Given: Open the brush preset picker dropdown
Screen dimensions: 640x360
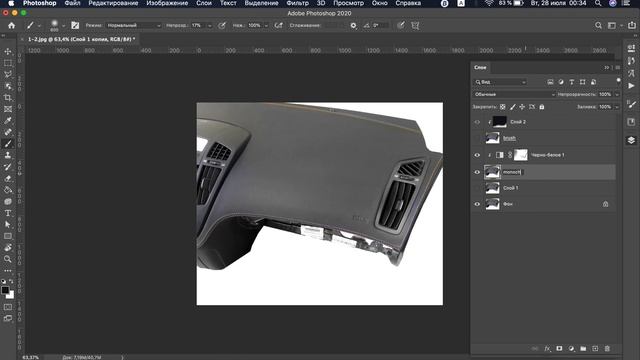Looking at the screenshot, I should 63,26.
